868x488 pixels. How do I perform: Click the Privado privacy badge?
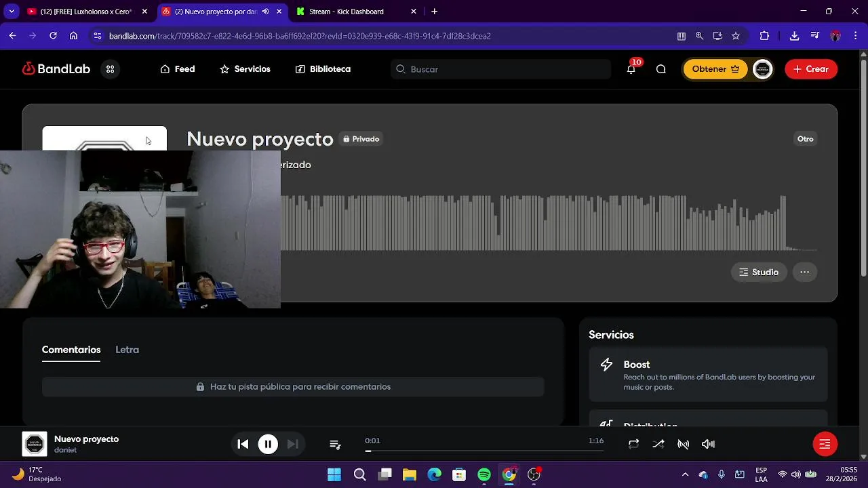361,139
